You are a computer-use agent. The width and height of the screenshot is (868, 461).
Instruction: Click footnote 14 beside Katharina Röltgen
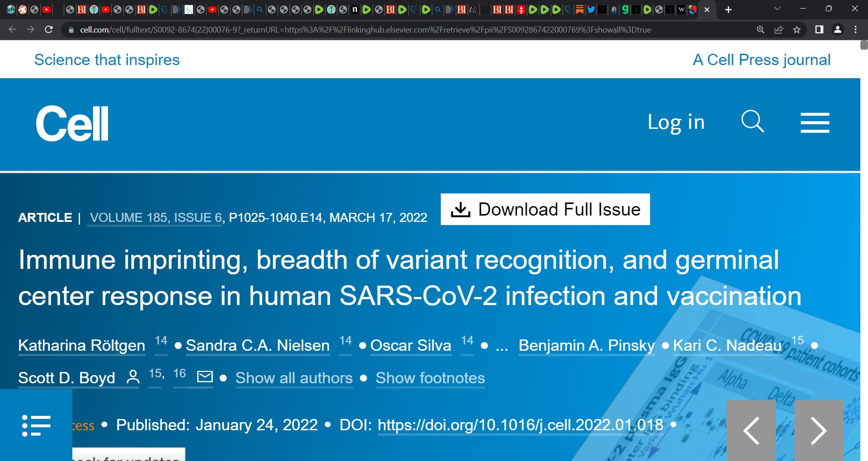[x=161, y=340]
